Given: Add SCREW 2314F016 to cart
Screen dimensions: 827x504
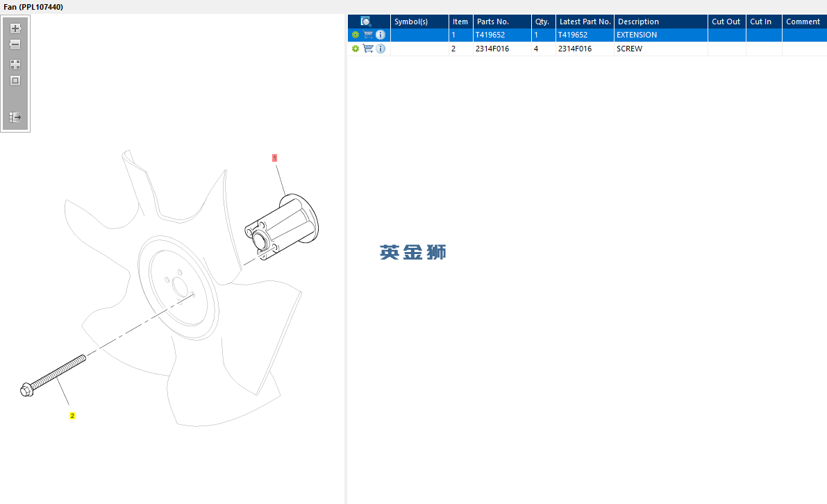Looking at the screenshot, I should (x=368, y=49).
